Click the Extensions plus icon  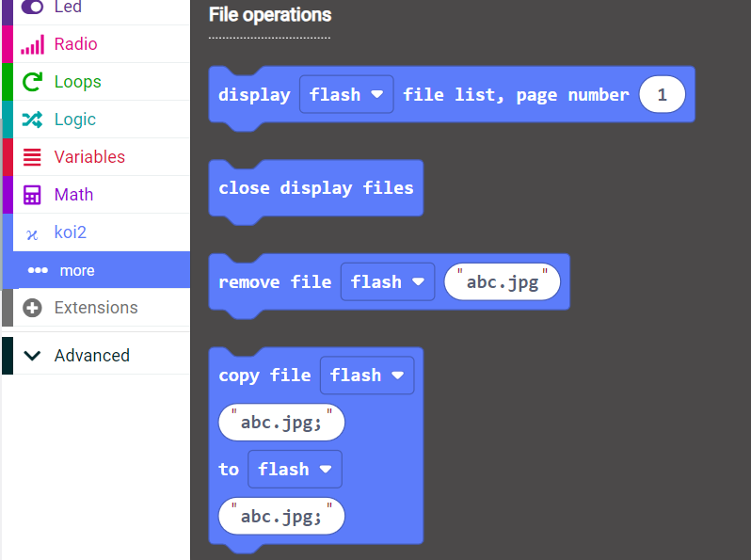pos(32,308)
